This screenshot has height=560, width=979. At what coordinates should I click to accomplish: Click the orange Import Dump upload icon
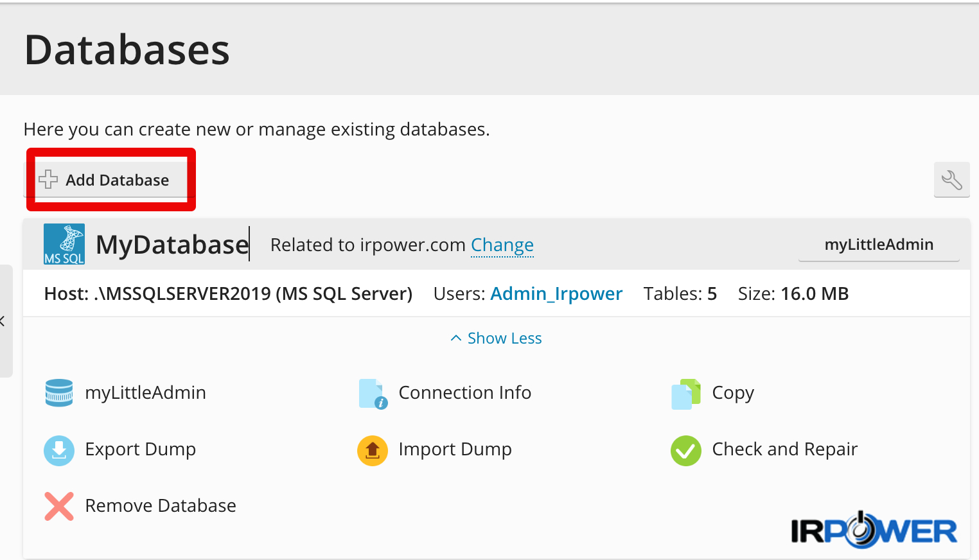373,450
